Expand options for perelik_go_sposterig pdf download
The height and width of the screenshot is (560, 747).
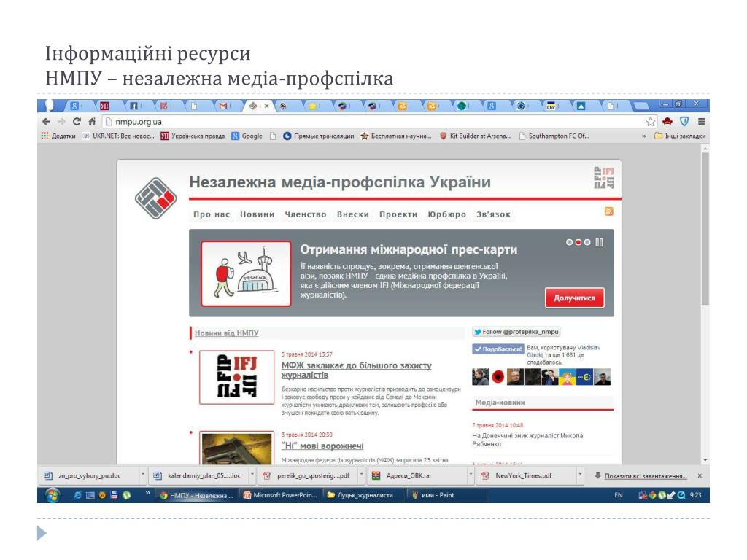coord(362,475)
